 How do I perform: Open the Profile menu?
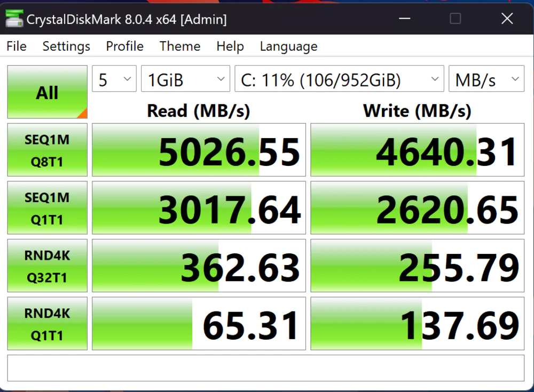(124, 46)
